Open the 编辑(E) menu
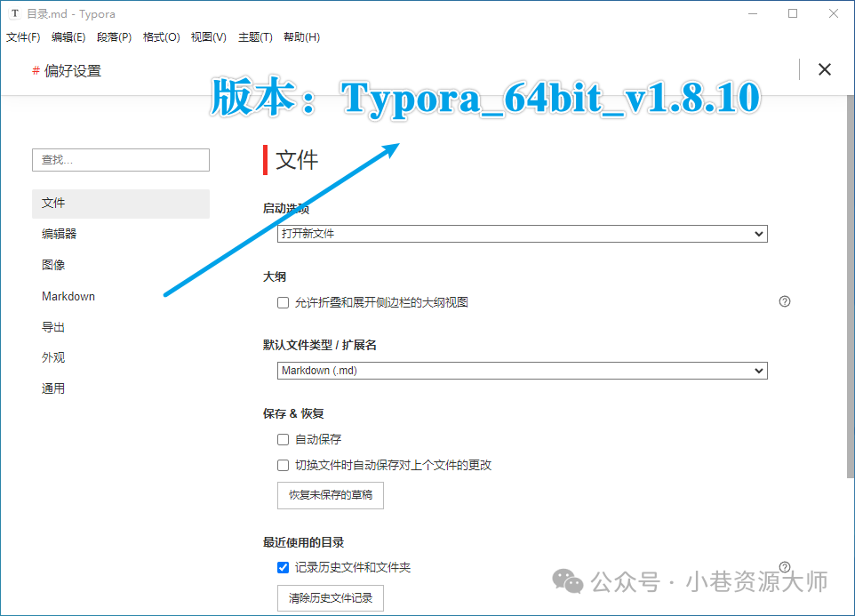This screenshot has height=616, width=855. [x=68, y=37]
